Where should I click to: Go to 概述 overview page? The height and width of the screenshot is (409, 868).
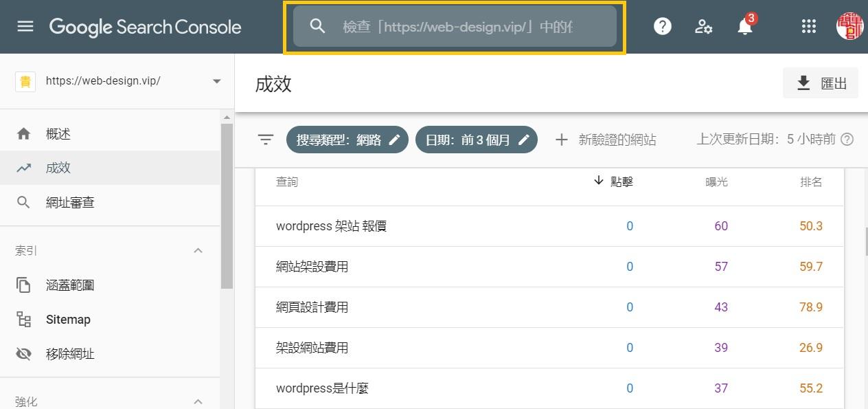(110, 133)
